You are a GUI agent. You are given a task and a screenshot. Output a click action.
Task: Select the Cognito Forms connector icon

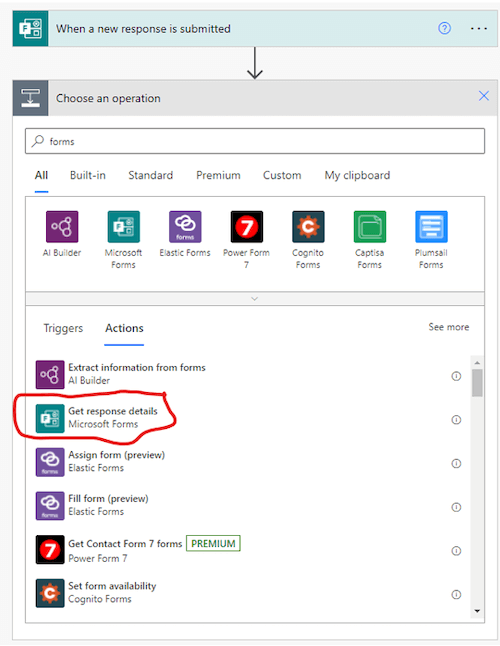pyautogui.click(x=308, y=227)
